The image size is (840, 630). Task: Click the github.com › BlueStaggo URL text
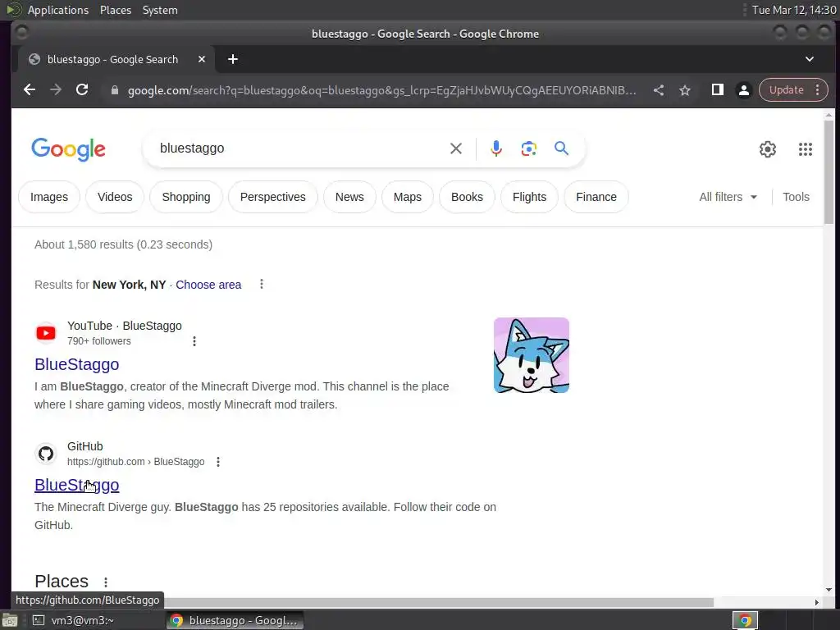(x=135, y=462)
